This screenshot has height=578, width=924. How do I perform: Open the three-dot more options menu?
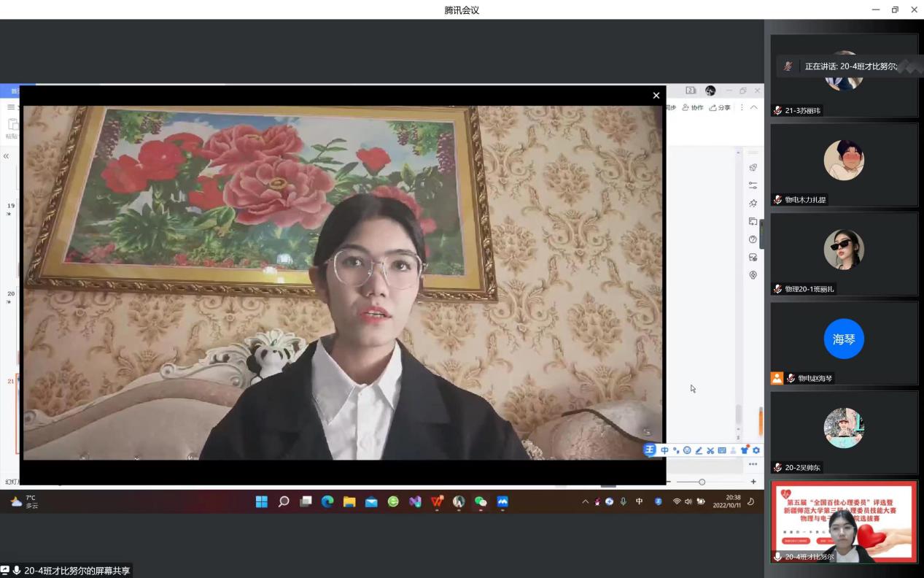coord(742,108)
